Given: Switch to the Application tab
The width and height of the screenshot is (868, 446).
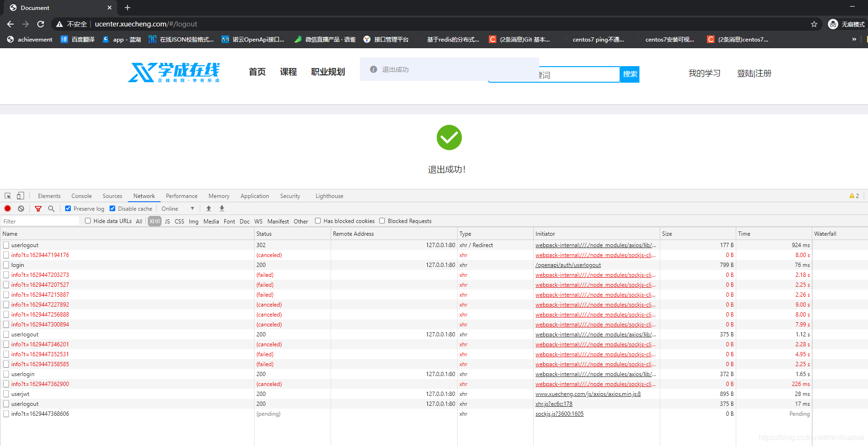Looking at the screenshot, I should tap(255, 196).
